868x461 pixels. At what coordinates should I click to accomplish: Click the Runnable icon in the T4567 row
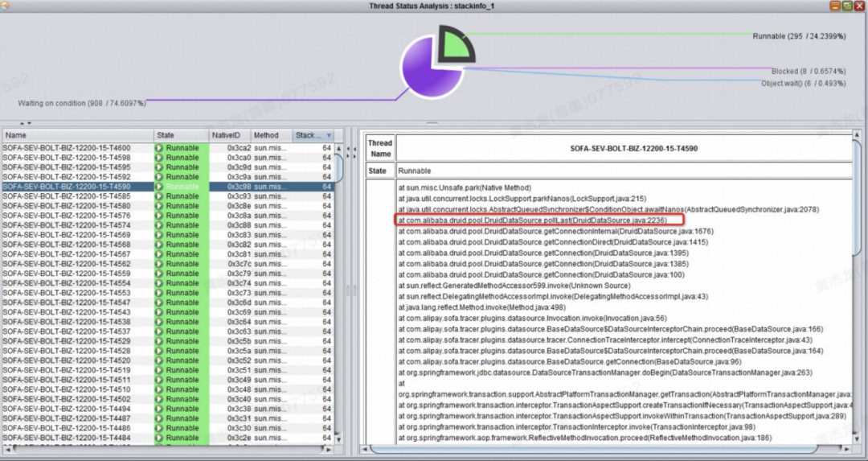(159, 254)
